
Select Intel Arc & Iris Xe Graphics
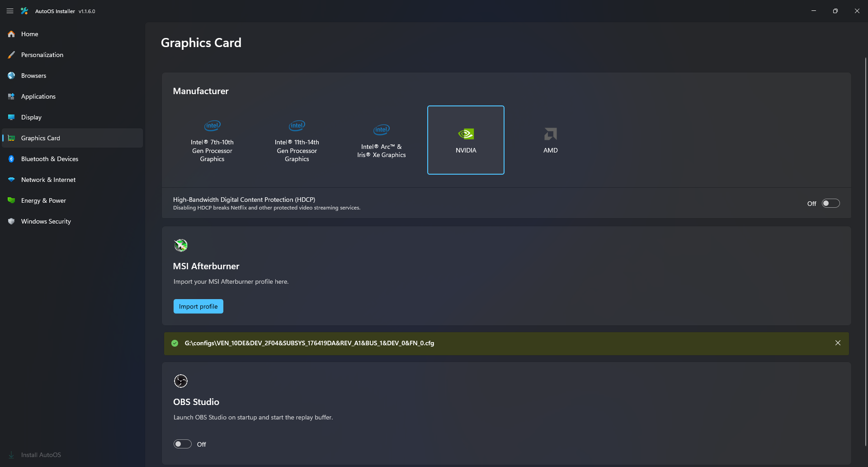382,140
